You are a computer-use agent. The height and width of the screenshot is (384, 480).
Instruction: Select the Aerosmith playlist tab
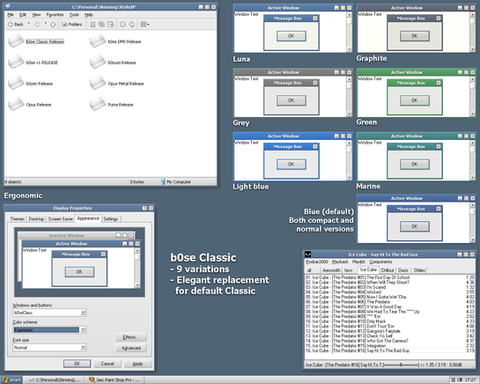click(x=331, y=270)
